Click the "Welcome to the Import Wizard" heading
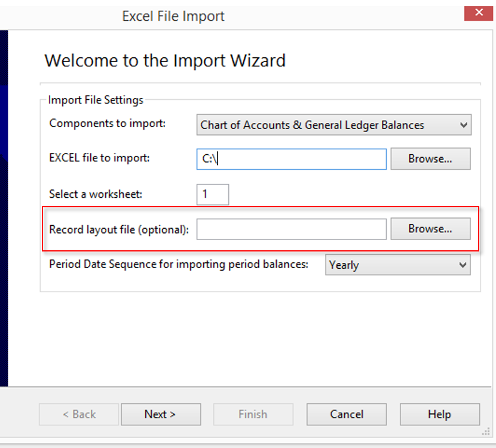 point(165,60)
